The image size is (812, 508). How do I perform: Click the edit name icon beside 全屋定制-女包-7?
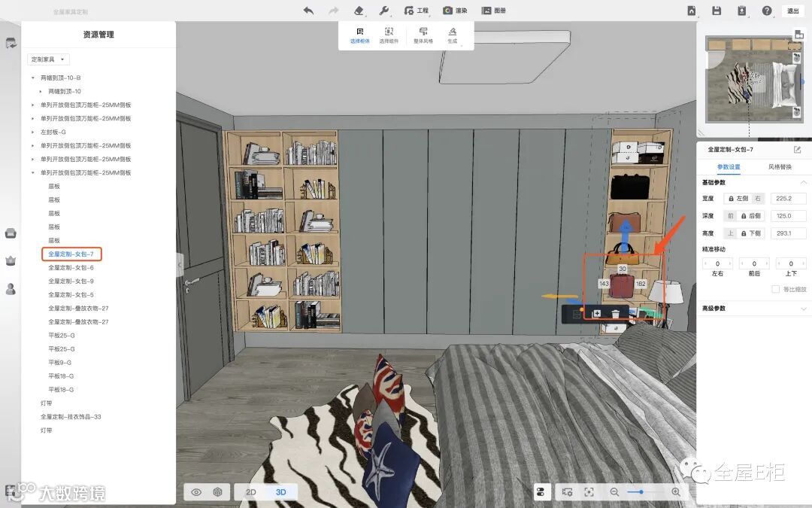coord(798,149)
